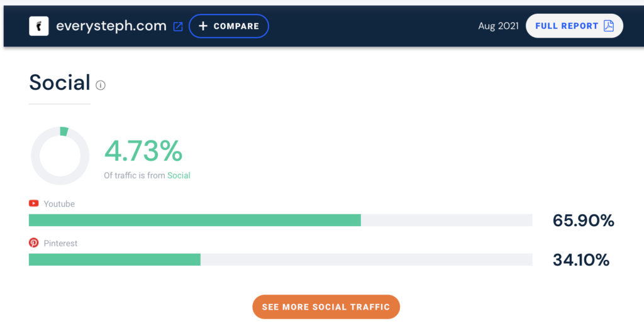Screen dimensions: 644x336
Task: Select the everysteph.com domain name
Action: click(111, 26)
